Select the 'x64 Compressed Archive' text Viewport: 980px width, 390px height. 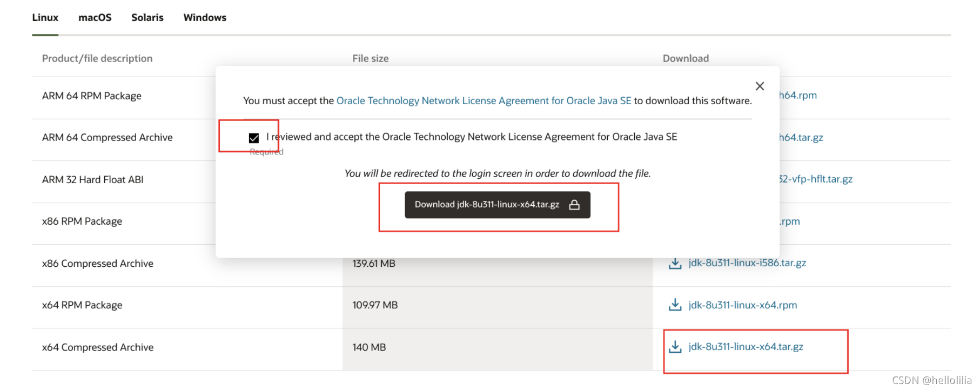coord(98,347)
